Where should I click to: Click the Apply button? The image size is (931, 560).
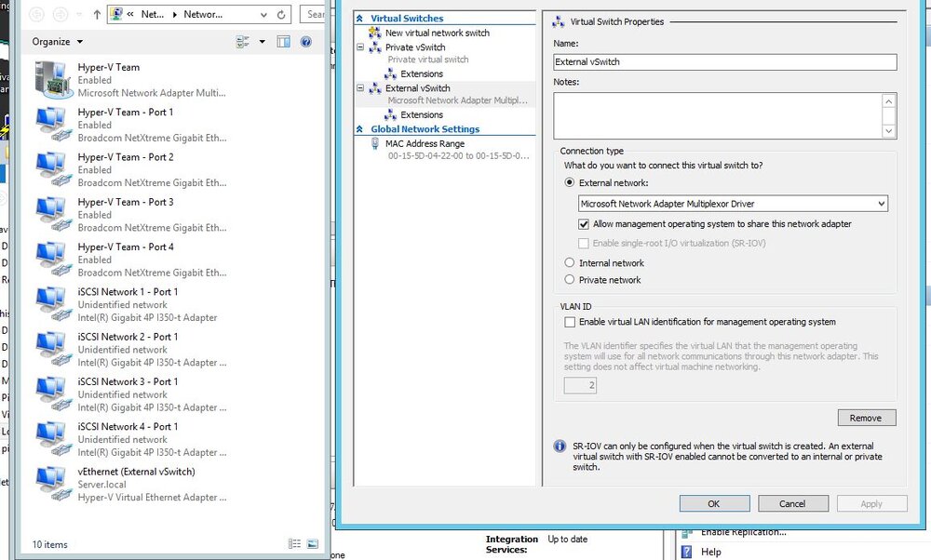pos(871,503)
